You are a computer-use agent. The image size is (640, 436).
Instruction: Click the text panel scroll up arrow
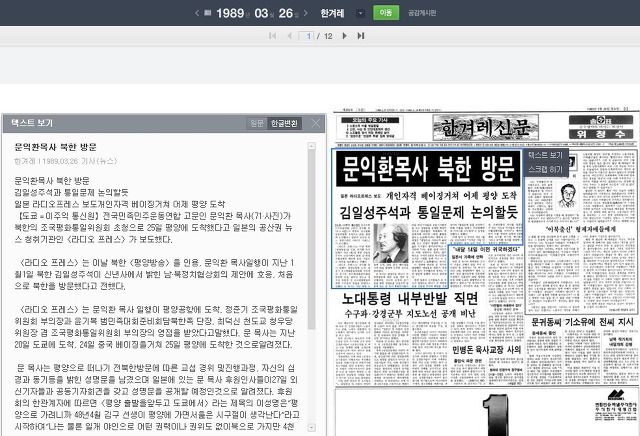pos(311,146)
